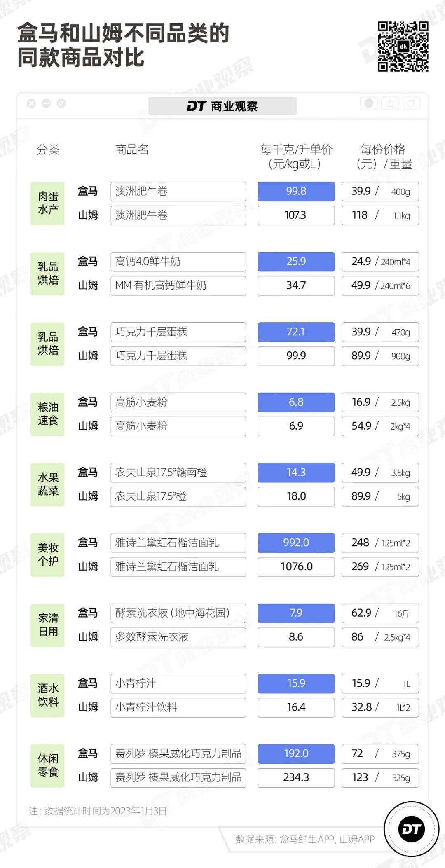Click the duplicate windows icon in bar

[411, 103]
